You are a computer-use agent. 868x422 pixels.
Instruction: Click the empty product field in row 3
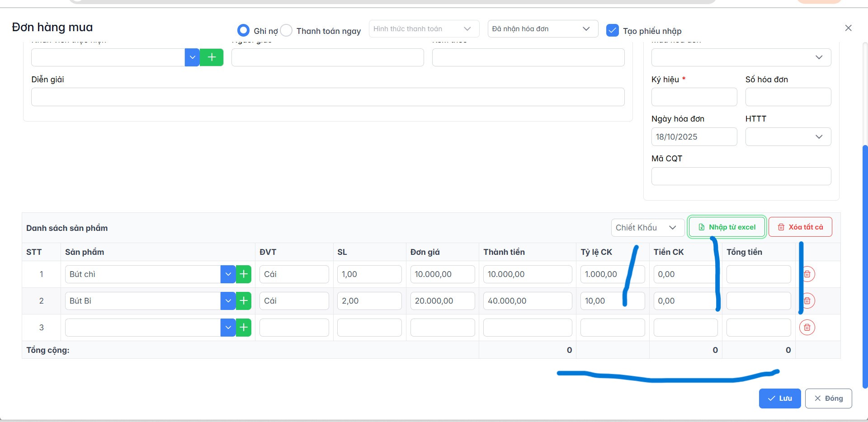click(143, 328)
